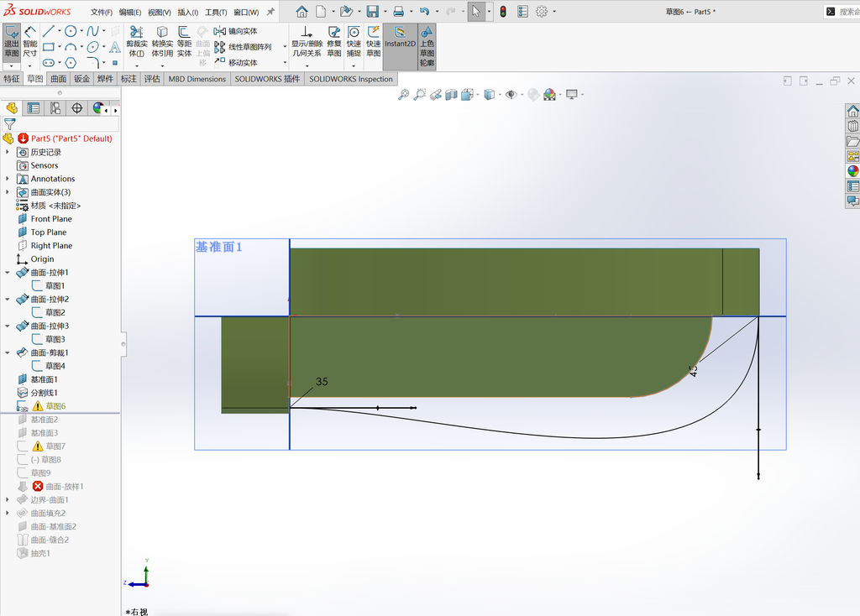Image resolution: width=860 pixels, height=616 pixels.
Task: Select the Circle sketch tool
Action: click(71, 31)
